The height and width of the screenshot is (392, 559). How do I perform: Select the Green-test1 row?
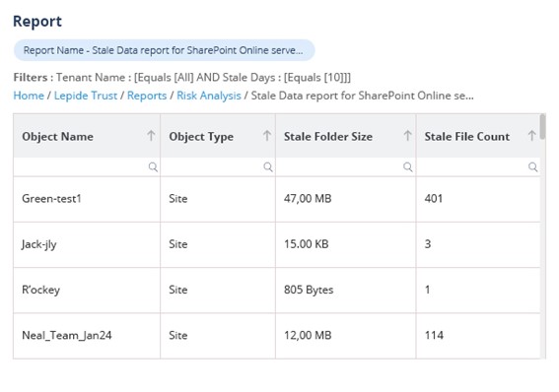point(277,199)
